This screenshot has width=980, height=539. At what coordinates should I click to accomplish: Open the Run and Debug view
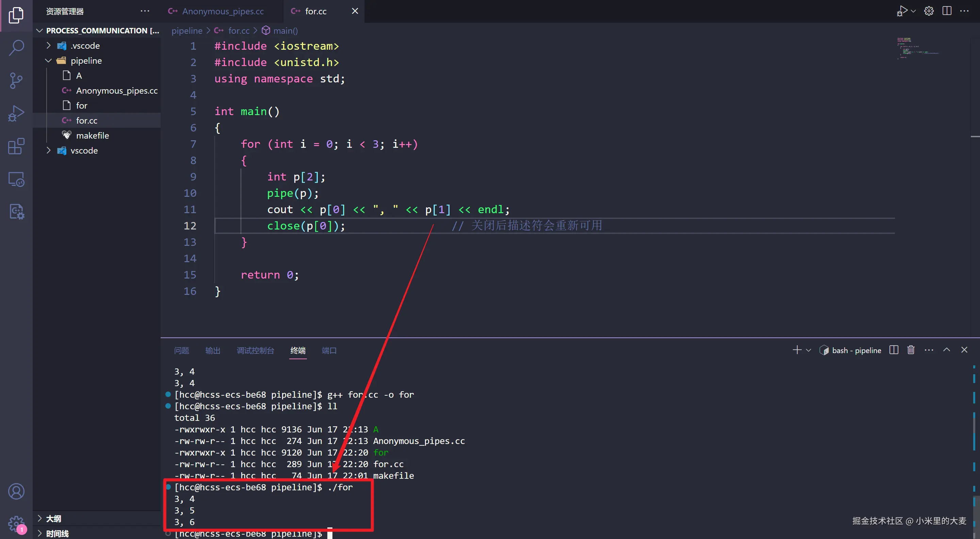(x=16, y=113)
